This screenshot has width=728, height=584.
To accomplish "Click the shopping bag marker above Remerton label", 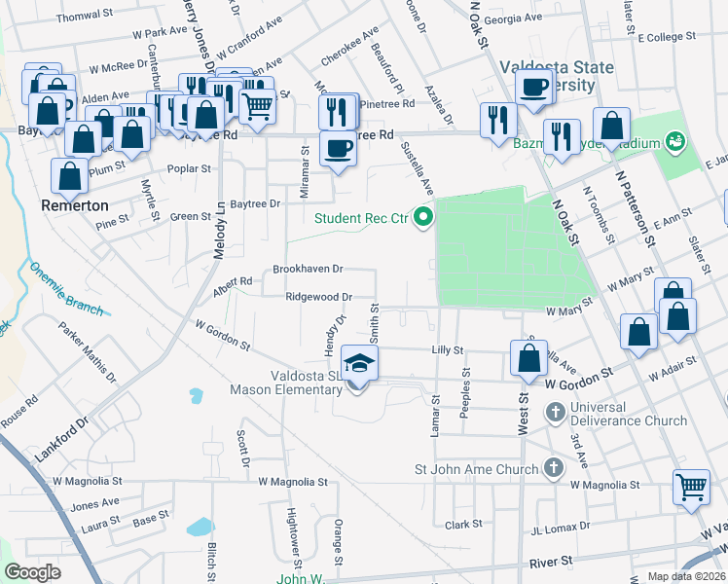I will point(70,177).
